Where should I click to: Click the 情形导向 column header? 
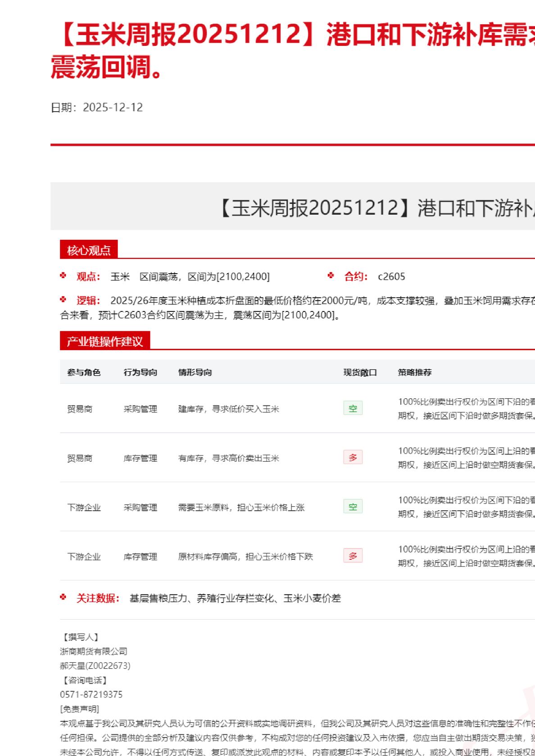tap(195, 372)
